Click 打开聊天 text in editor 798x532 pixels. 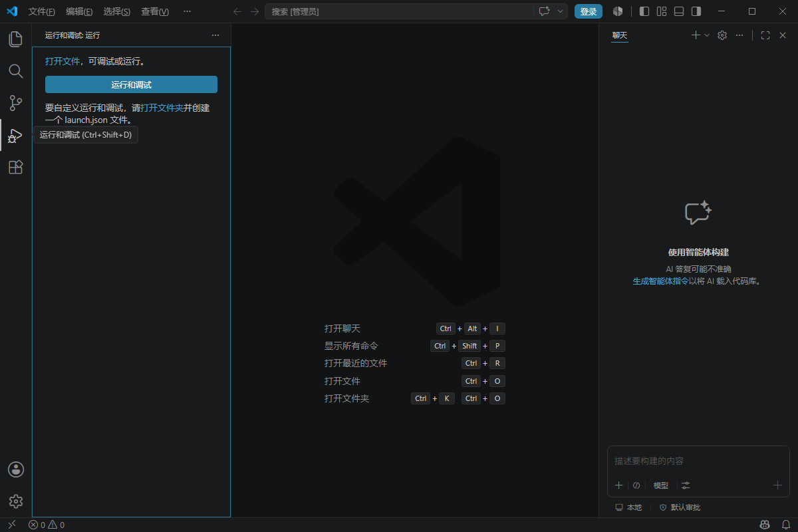[x=342, y=329]
